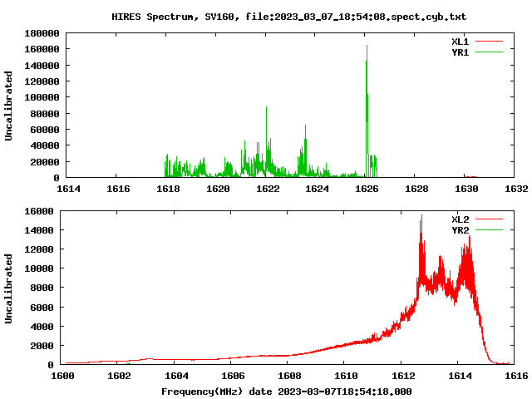Viewport: 532px width, 399px height.
Task: Click the 120000 y-axis label in top plot
Action: tap(42, 81)
